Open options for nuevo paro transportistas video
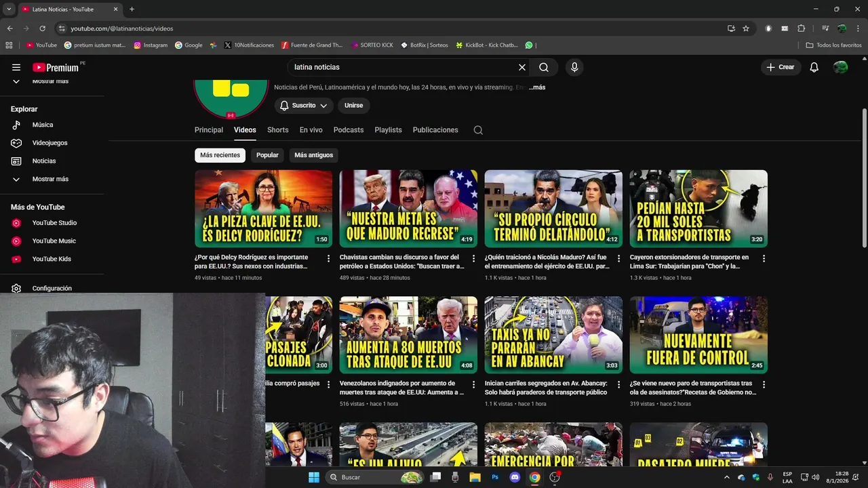 pos(764,384)
